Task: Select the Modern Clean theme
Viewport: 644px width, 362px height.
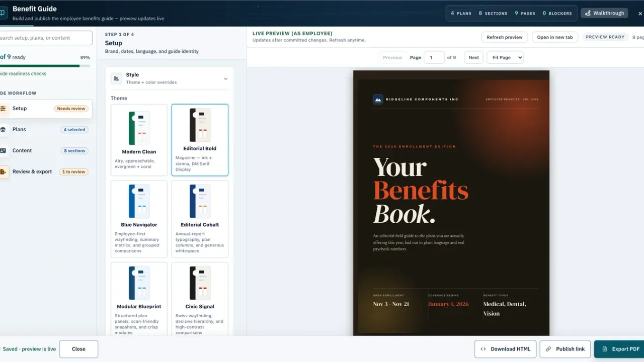Action: pos(139,140)
